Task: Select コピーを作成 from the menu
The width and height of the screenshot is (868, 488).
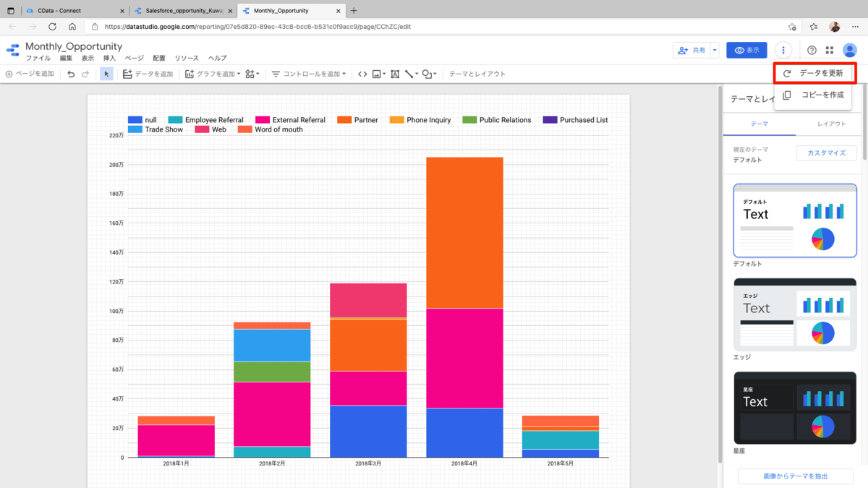Action: click(812, 95)
